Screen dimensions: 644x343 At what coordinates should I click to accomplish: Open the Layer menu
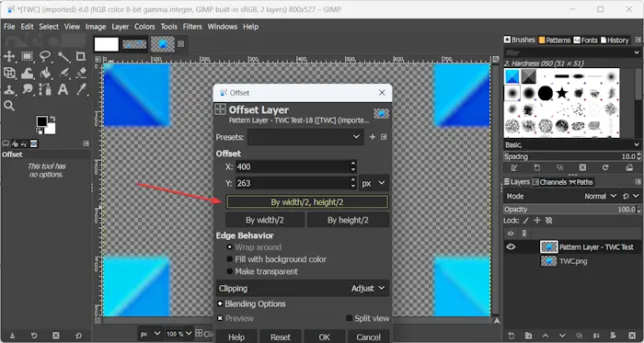click(121, 27)
